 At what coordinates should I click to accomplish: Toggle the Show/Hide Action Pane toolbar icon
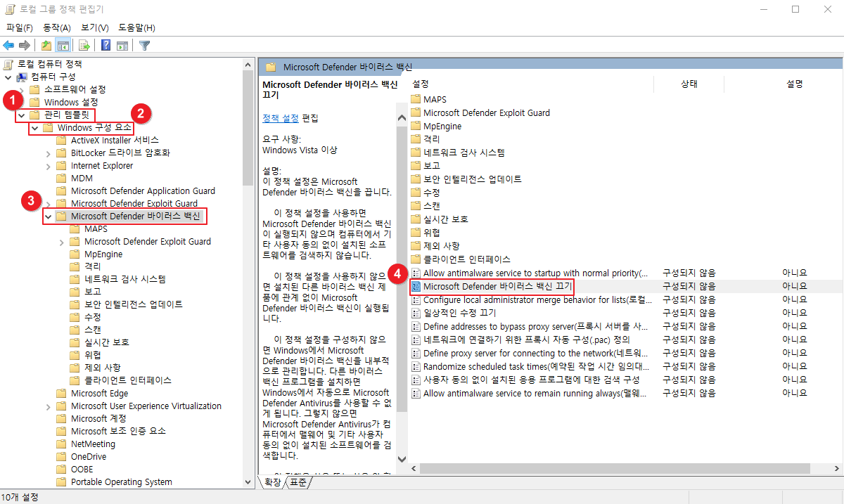(122, 45)
